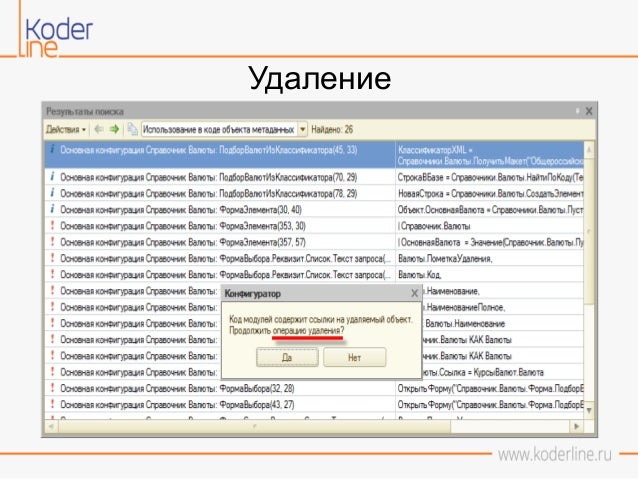The width and height of the screenshot is (638, 479).
Task: Pin the Результаты поиска panel
Action: pyautogui.click(x=577, y=111)
